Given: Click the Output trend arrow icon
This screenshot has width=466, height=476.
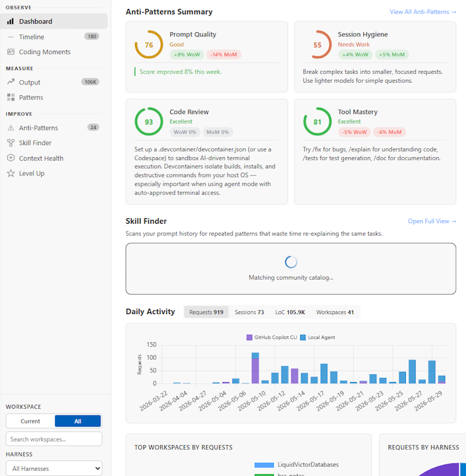Looking at the screenshot, I should [x=11, y=82].
